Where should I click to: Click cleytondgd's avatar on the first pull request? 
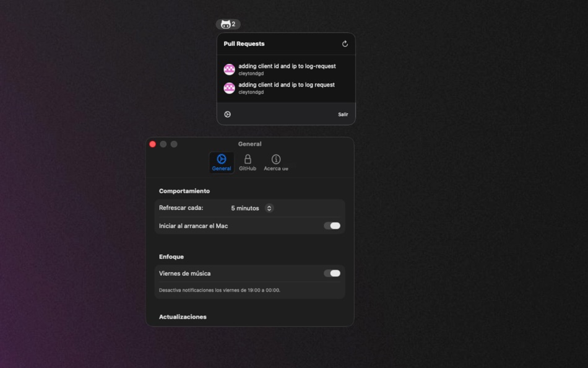pos(230,69)
